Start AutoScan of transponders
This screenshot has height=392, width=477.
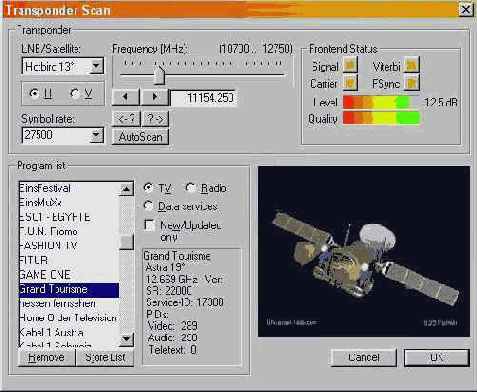(x=140, y=137)
